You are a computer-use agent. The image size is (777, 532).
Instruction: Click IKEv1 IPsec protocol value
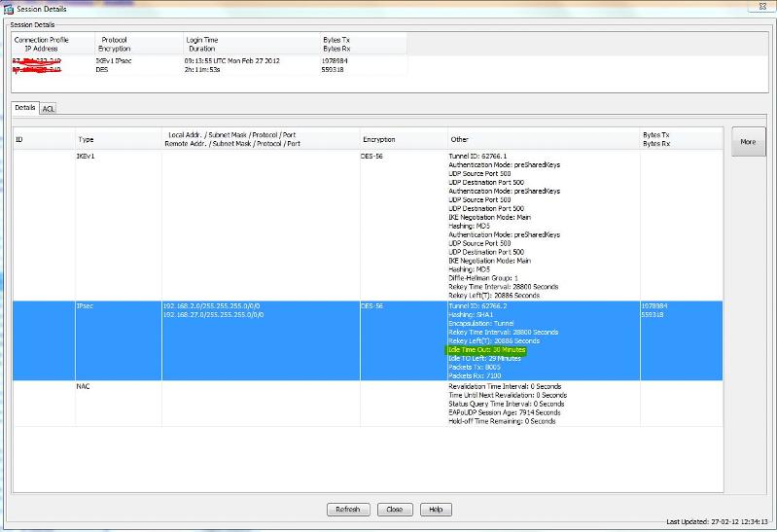[x=114, y=61]
